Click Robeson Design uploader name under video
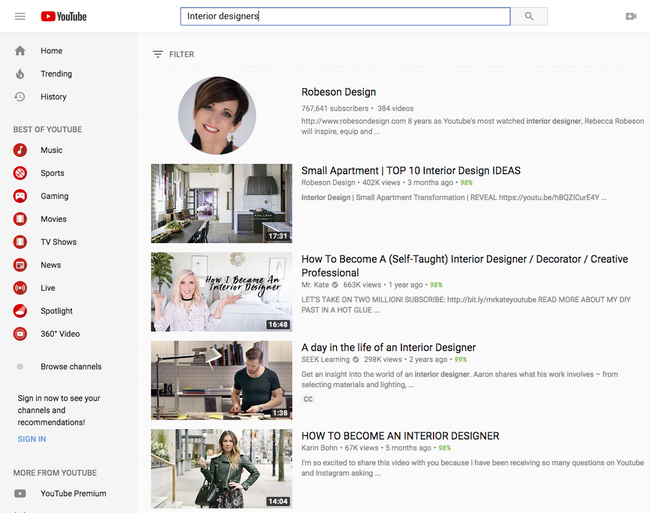 tap(328, 182)
